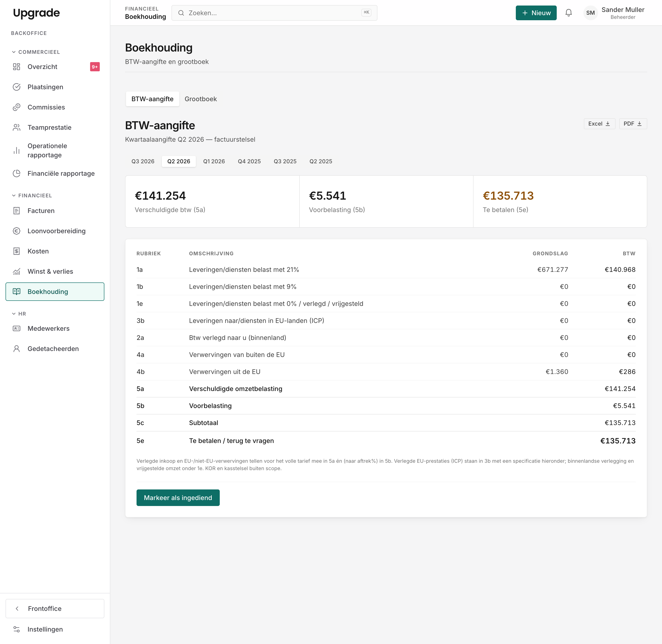Click the Winst & verlies chart icon
The image size is (662, 644).
click(17, 272)
